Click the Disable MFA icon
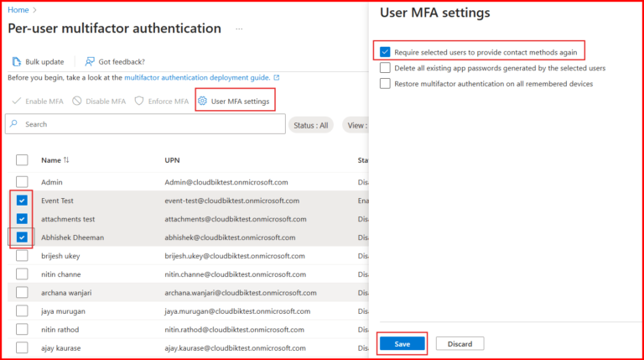This screenshot has height=360, width=644. click(77, 102)
